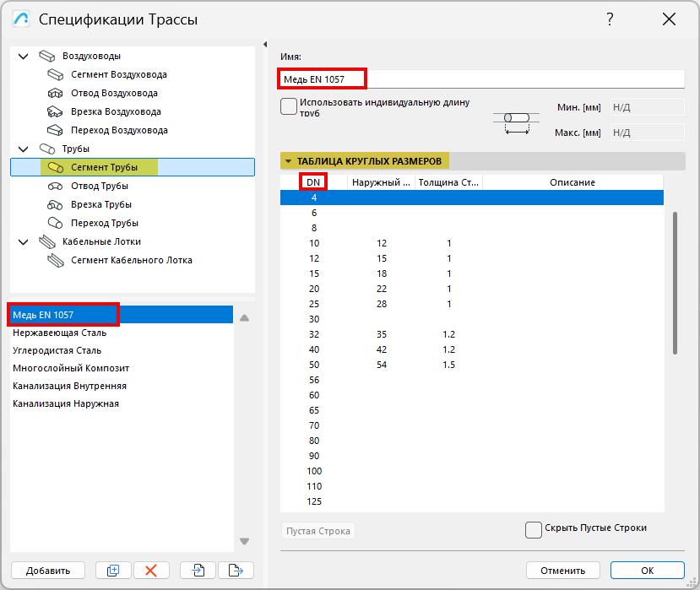Delete the specification with the red X icon

(x=151, y=571)
